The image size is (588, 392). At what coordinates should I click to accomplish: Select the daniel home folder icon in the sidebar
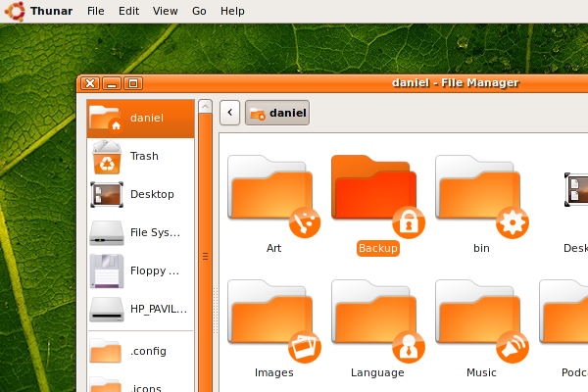(x=107, y=119)
